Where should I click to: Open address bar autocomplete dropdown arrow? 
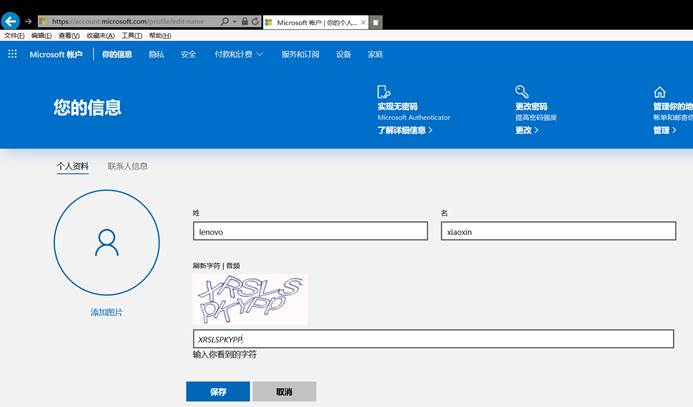click(234, 21)
